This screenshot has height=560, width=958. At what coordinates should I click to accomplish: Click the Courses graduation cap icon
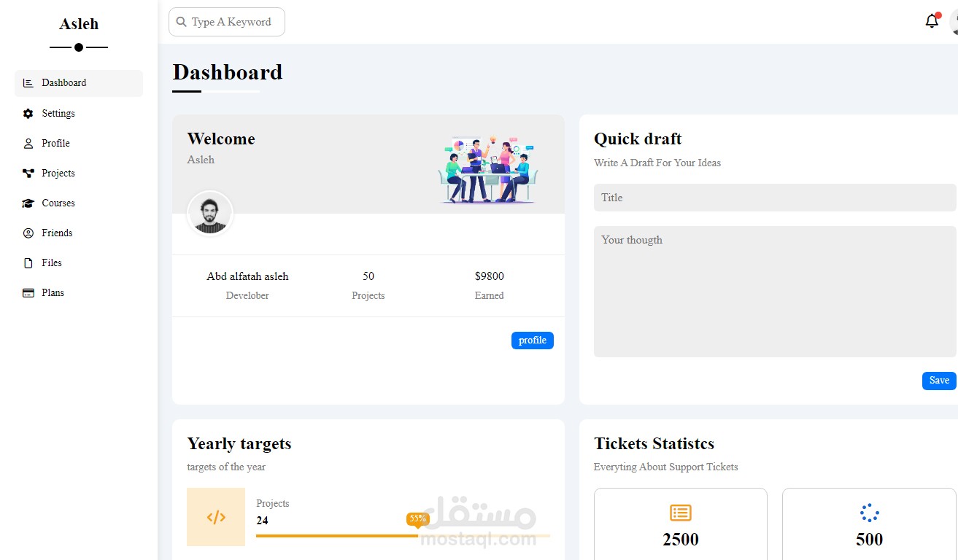click(x=28, y=203)
